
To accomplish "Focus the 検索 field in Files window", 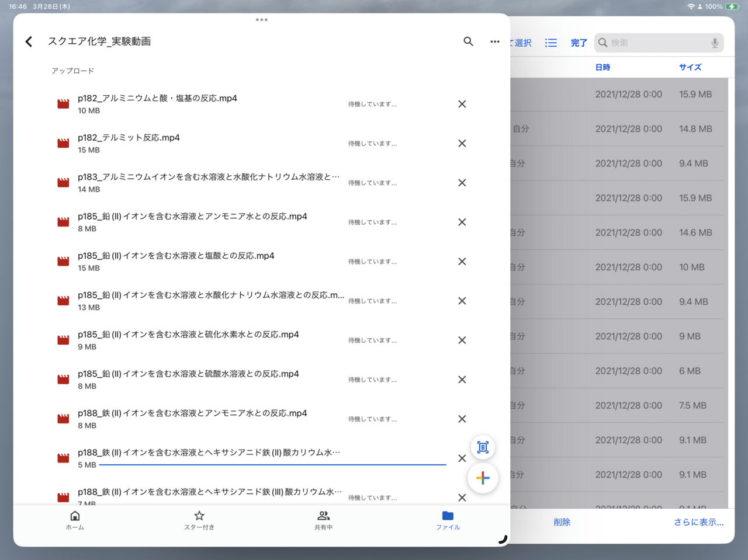I will tap(659, 43).
